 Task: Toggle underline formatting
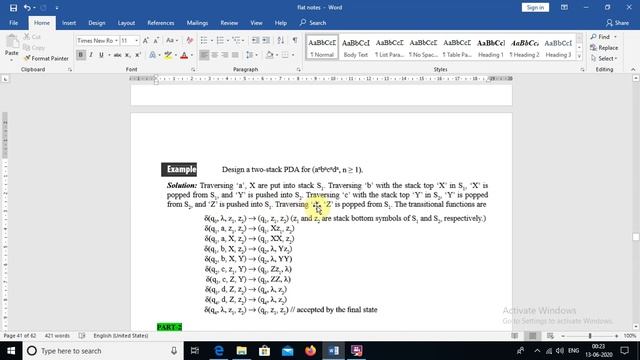[101, 55]
